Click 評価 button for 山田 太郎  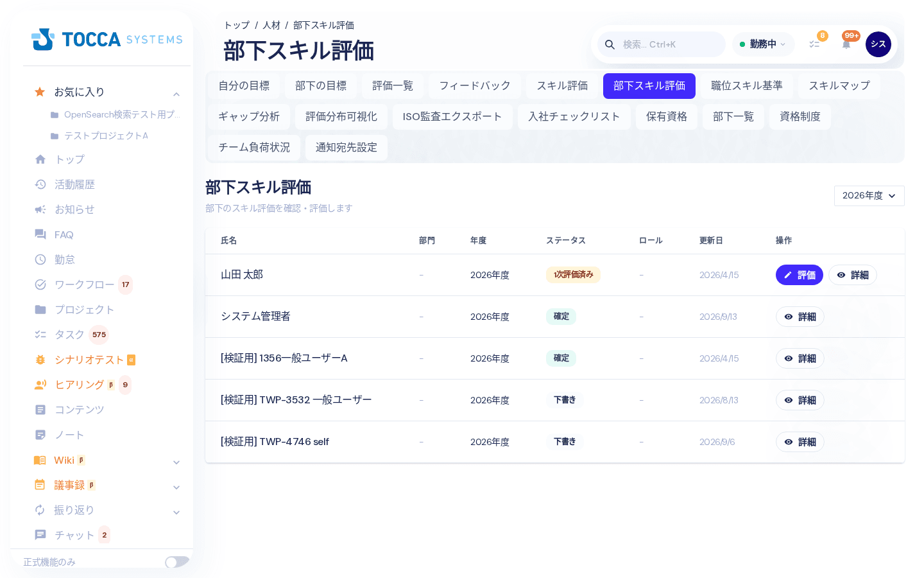(800, 275)
